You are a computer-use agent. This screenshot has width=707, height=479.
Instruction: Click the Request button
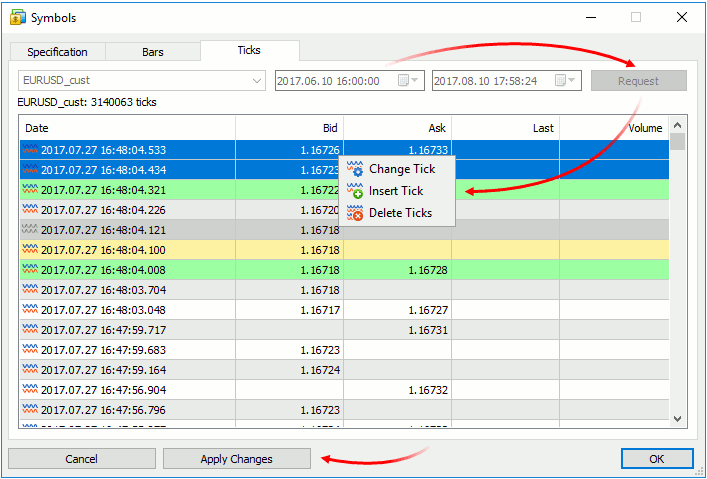638,81
